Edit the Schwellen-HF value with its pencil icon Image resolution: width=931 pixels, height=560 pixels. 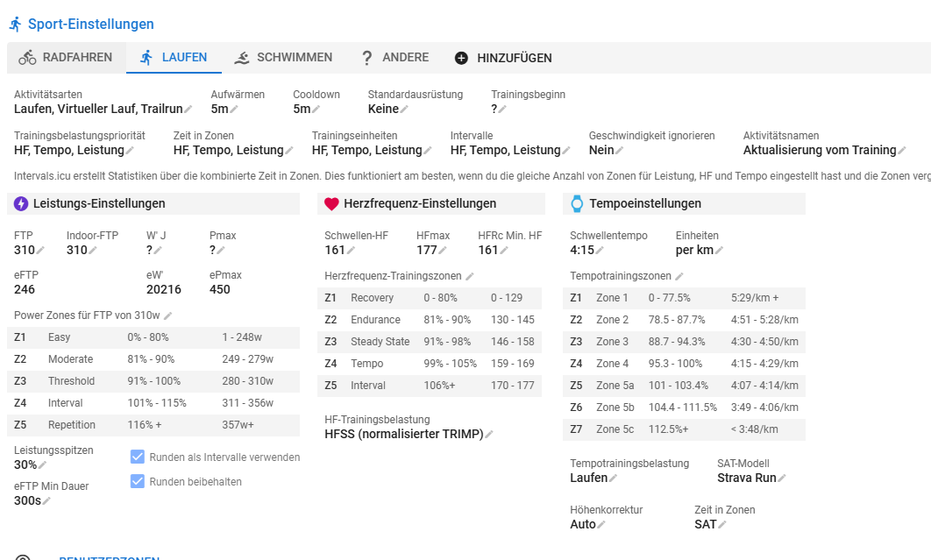point(351,251)
